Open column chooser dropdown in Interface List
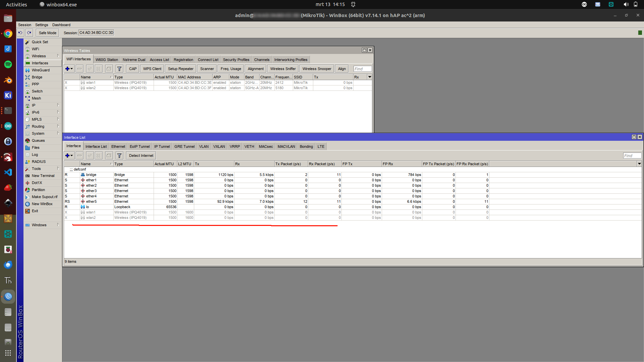The width and height of the screenshot is (644, 362). tap(639, 164)
